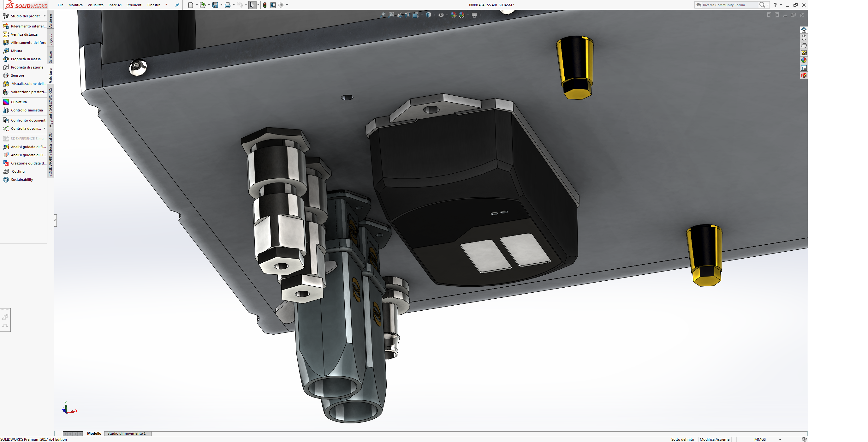Click the print icon
This screenshot has height=442, width=868.
point(228,5)
